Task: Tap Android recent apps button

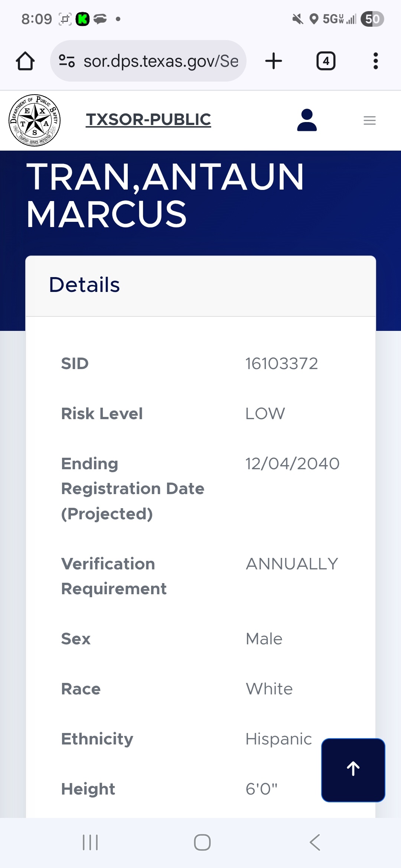Action: pyautogui.click(x=90, y=842)
